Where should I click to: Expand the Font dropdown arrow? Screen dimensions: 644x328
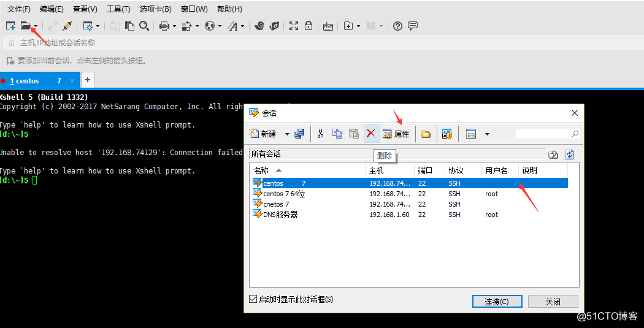pos(242,26)
